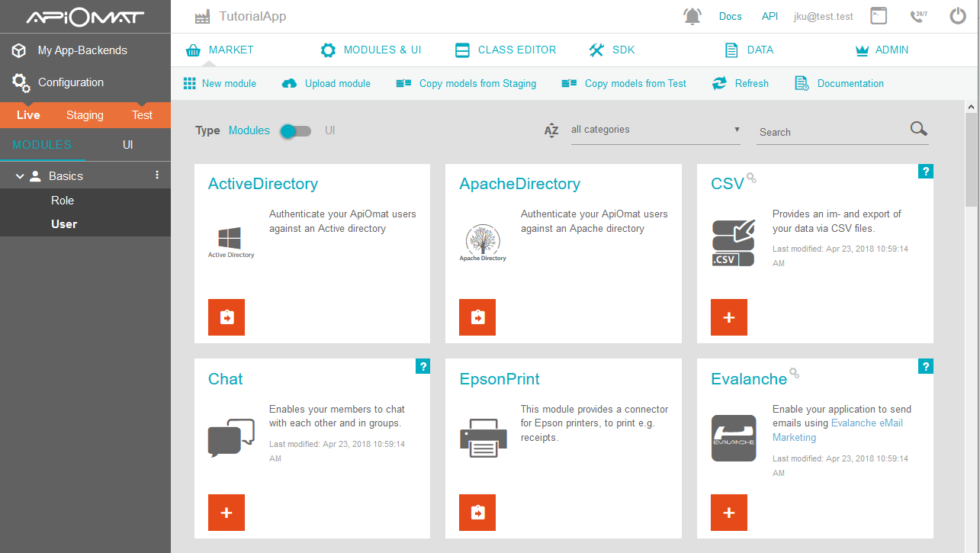Image resolution: width=980 pixels, height=553 pixels.
Task: Click the power logout icon
Action: point(958,16)
